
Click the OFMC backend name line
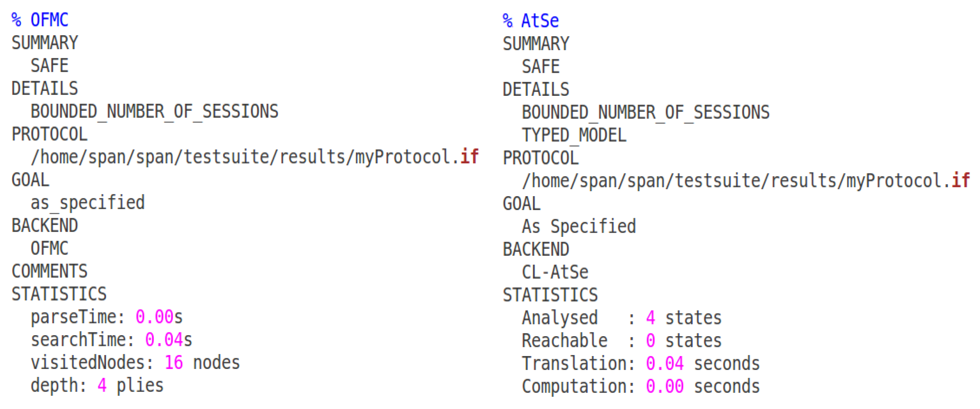50,248
